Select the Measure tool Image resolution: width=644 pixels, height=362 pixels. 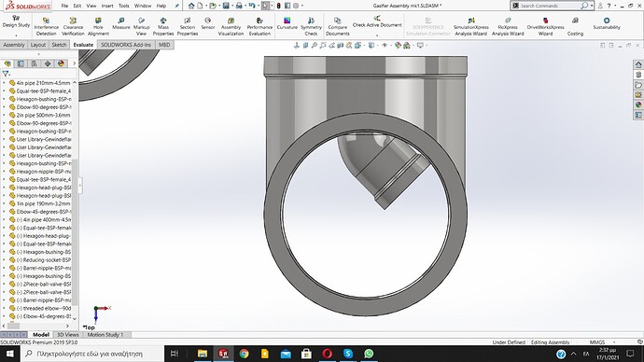pyautogui.click(x=120, y=23)
